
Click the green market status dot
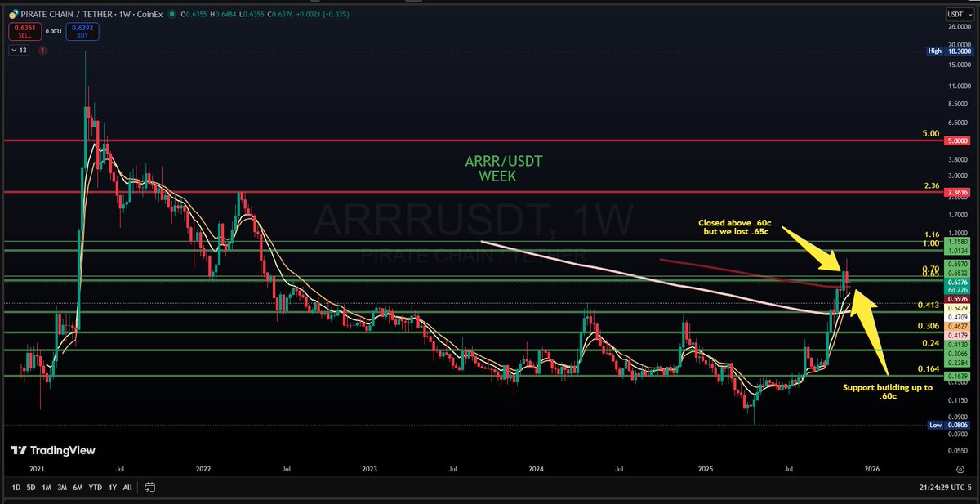point(171,12)
